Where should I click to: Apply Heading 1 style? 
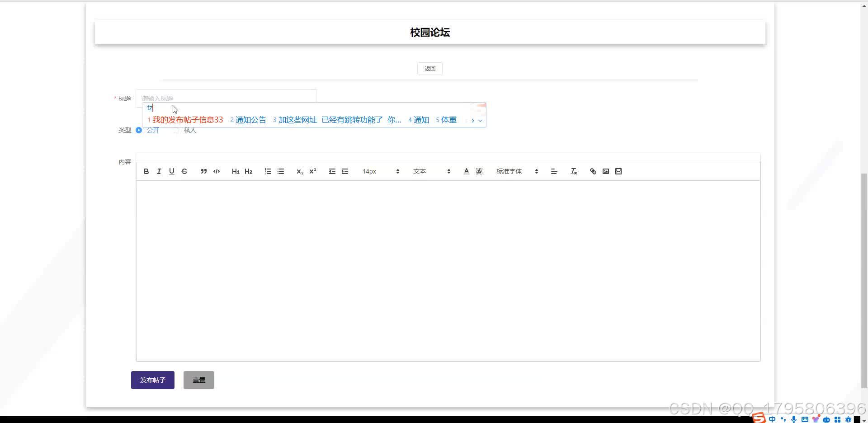[x=236, y=171]
